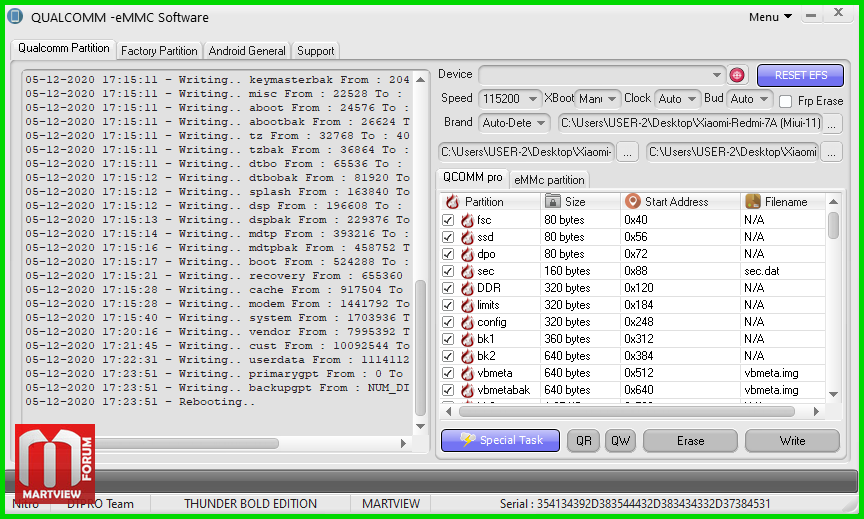This screenshot has height=519, width=864.
Task: Click the flame icon on the dpo row
Action: (x=467, y=255)
